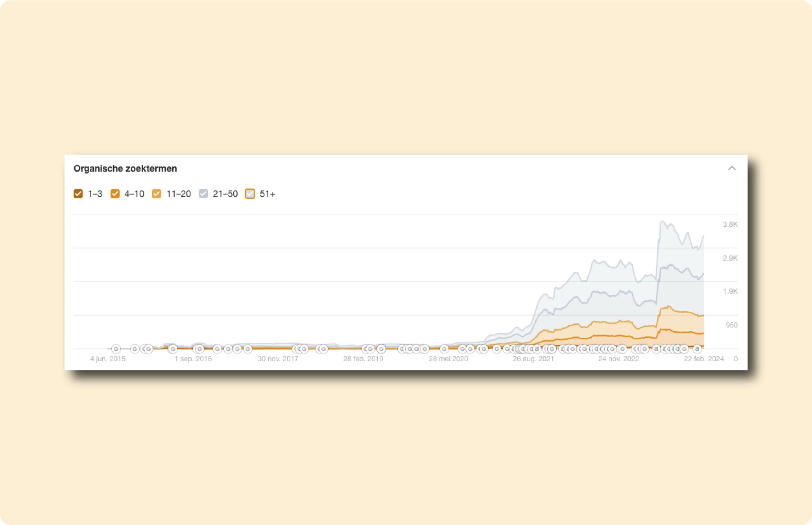Image resolution: width=812 pixels, height=525 pixels.
Task: Disable the 11–20 positions checkbox
Action: click(157, 194)
